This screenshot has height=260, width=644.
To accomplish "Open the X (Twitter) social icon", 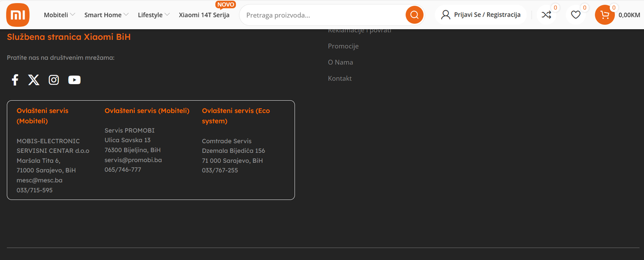I will tap(34, 80).
